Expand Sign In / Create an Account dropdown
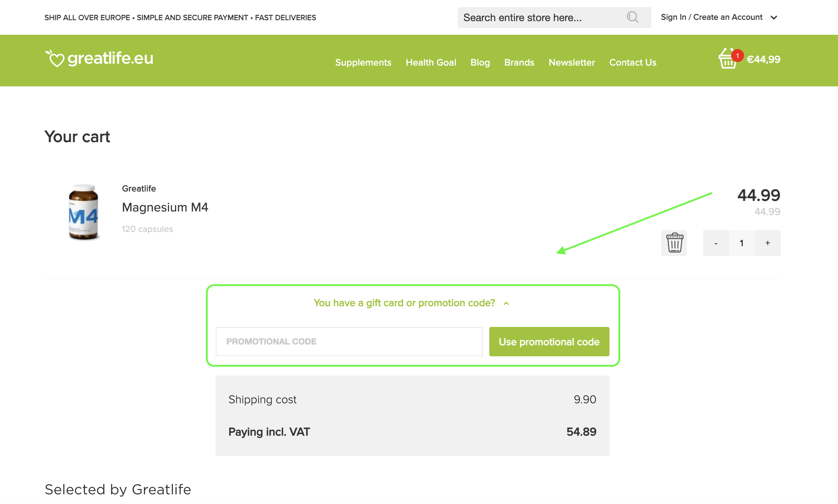Screen dimensions: 838x504 pos(719,17)
